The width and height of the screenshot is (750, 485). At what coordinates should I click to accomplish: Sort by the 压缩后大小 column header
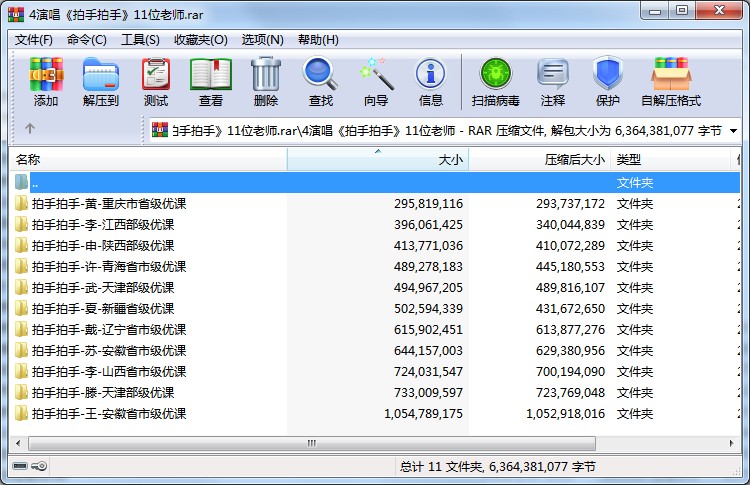(x=539, y=159)
